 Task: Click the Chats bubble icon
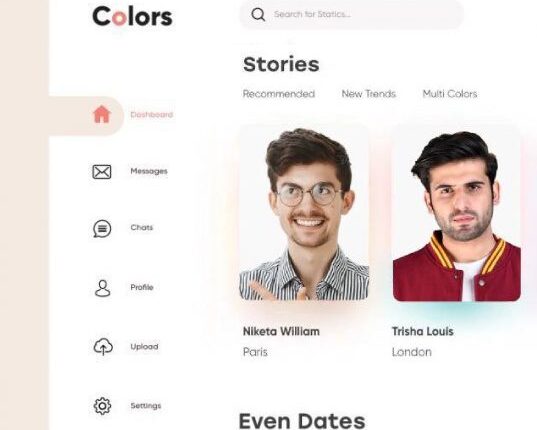pyautogui.click(x=102, y=229)
